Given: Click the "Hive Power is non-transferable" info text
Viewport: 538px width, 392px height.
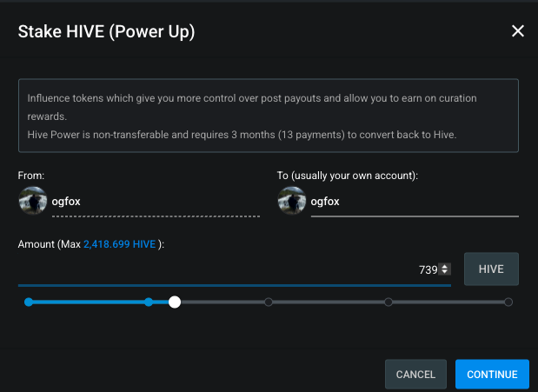Looking at the screenshot, I should [242, 135].
